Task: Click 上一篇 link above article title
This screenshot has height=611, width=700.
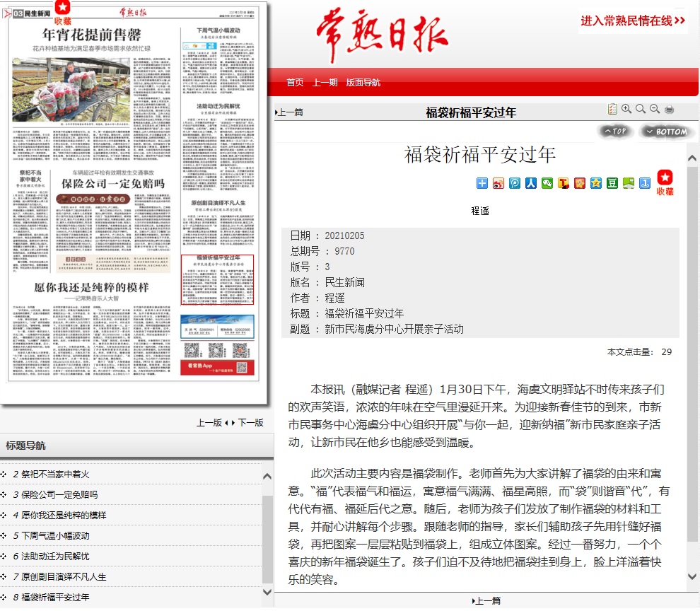Action: pyautogui.click(x=289, y=112)
